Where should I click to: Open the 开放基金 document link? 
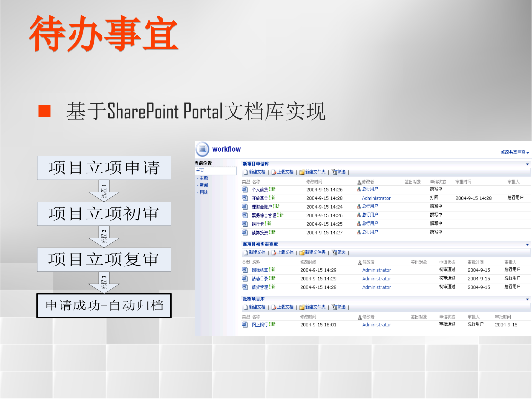(260, 198)
